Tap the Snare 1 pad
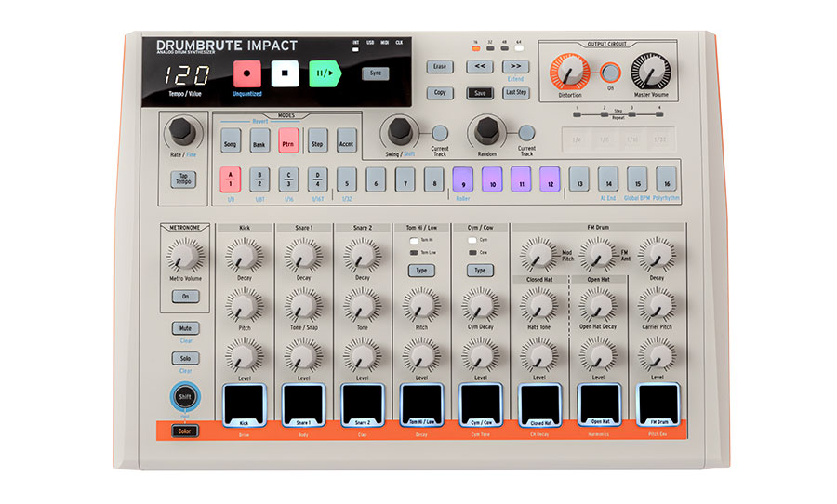 (303, 405)
